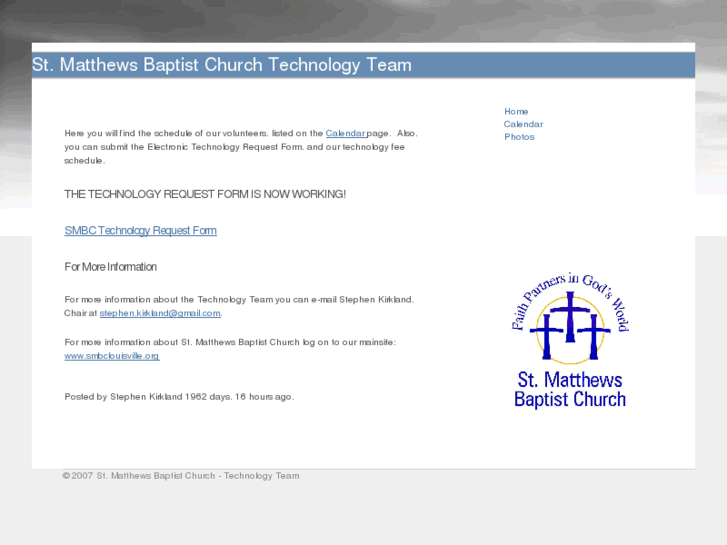Image resolution: width=727 pixels, height=545 pixels.
Task: Click 'Here you will find the schedule' paragraph
Action: tap(241, 147)
